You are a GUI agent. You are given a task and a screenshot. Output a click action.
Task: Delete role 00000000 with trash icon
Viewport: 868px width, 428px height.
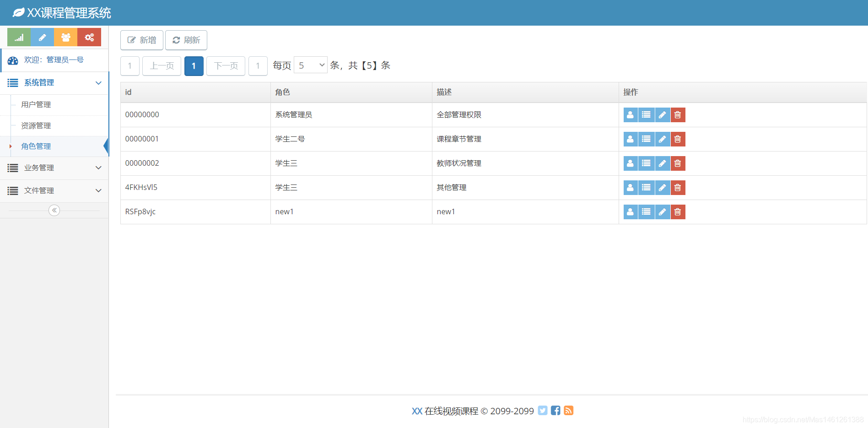point(678,115)
